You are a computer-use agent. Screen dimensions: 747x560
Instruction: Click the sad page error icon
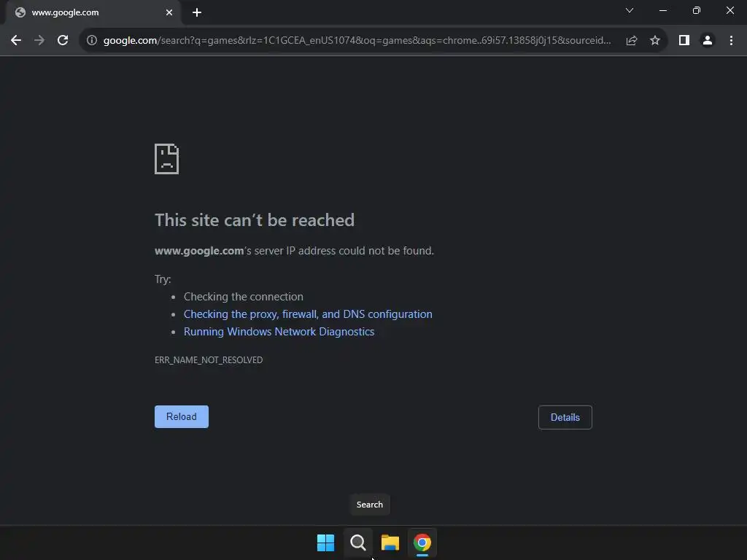(167, 159)
